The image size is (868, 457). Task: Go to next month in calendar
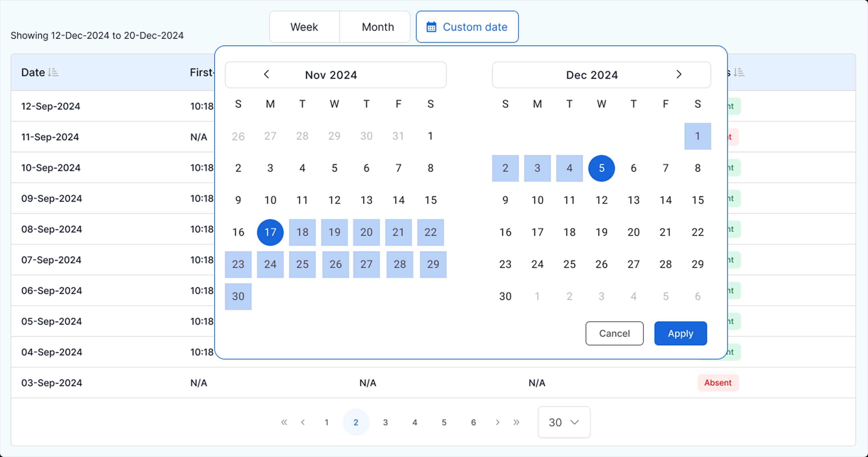pyautogui.click(x=679, y=74)
